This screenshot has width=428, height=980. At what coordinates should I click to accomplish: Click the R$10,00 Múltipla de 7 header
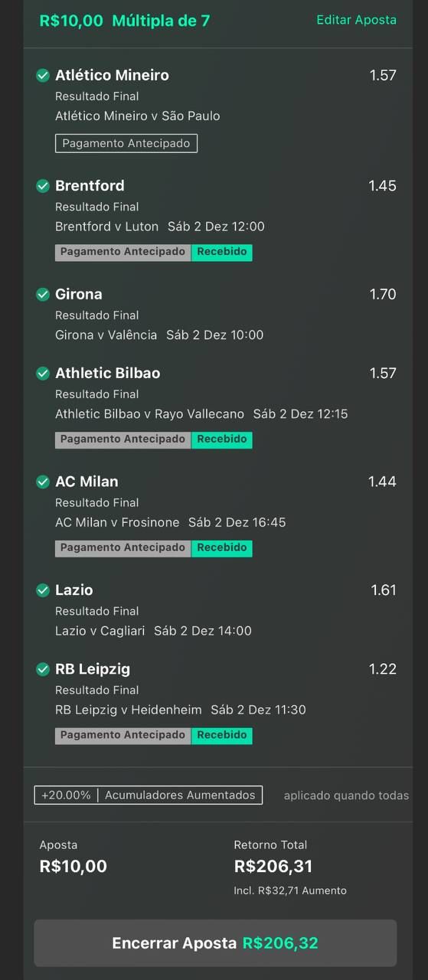pos(125,21)
